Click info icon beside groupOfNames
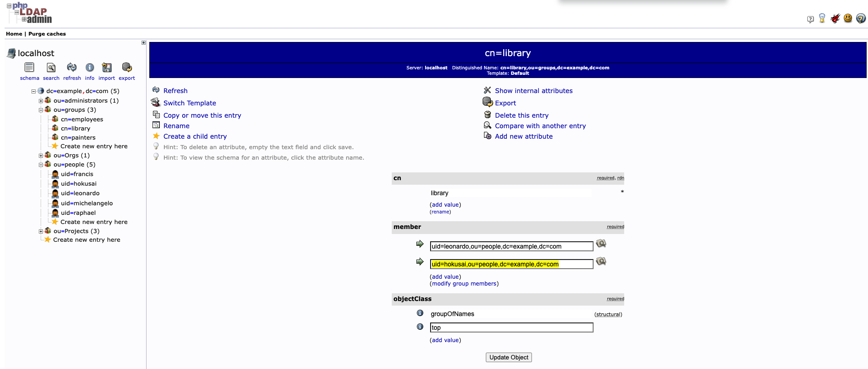 pyautogui.click(x=420, y=313)
